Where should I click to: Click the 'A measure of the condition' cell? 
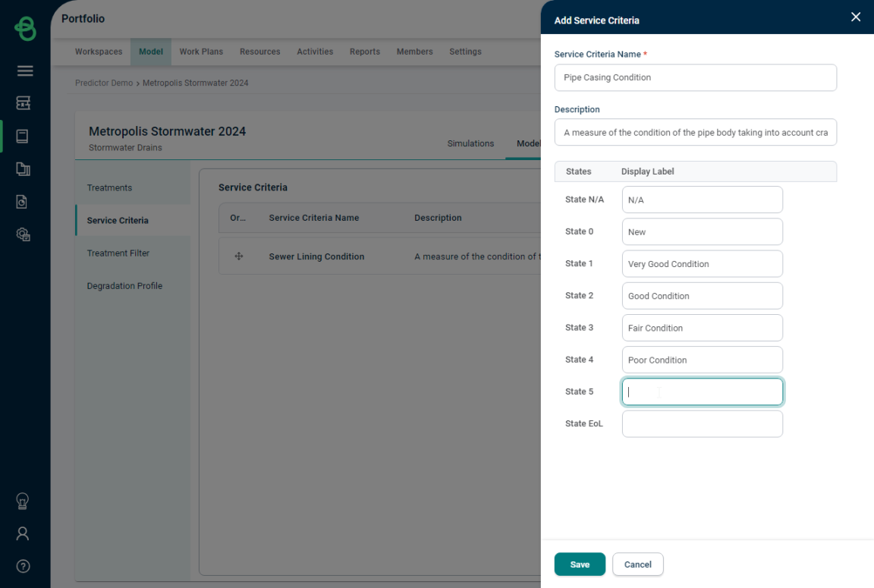pos(477,256)
